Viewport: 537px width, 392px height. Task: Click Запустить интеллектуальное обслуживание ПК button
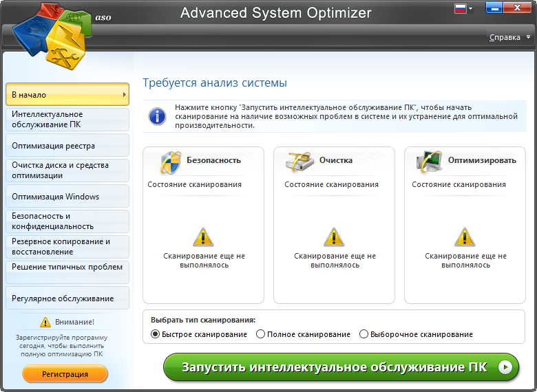[x=341, y=367]
